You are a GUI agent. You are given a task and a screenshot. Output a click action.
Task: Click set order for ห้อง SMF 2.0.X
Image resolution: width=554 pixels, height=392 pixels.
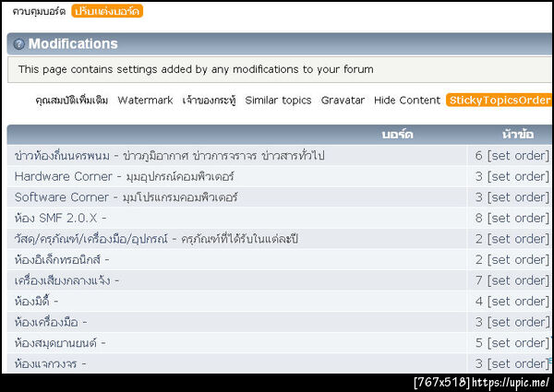click(518, 218)
